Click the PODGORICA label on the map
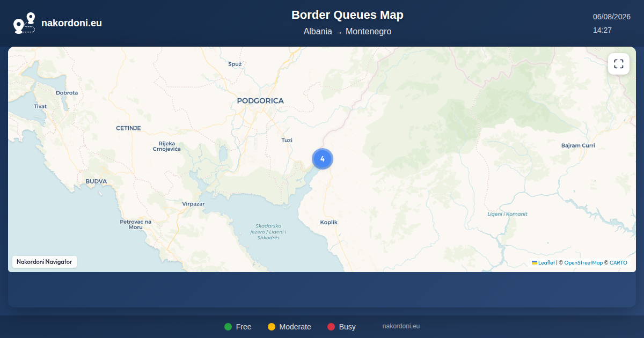Viewport: 644px width, 338px height. tap(260, 101)
